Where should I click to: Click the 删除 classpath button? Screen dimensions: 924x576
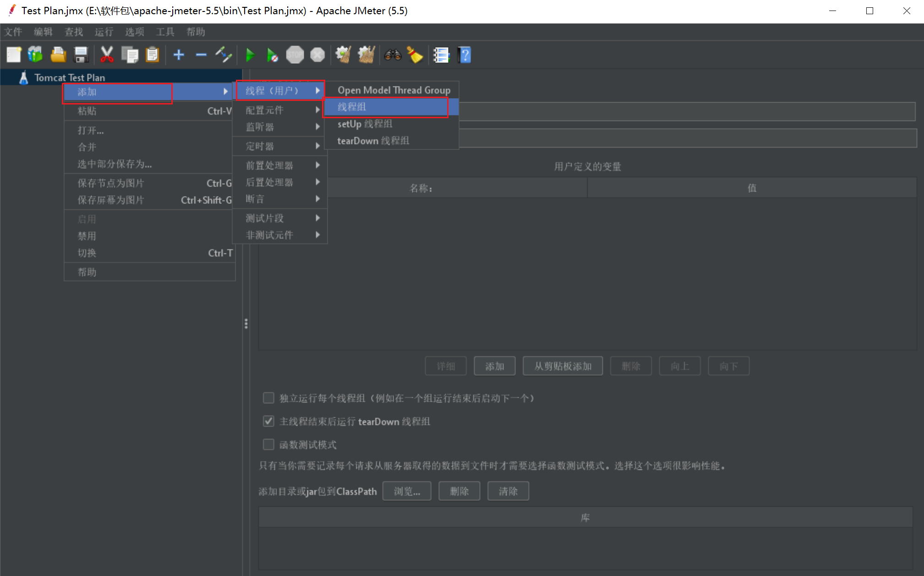click(x=459, y=491)
